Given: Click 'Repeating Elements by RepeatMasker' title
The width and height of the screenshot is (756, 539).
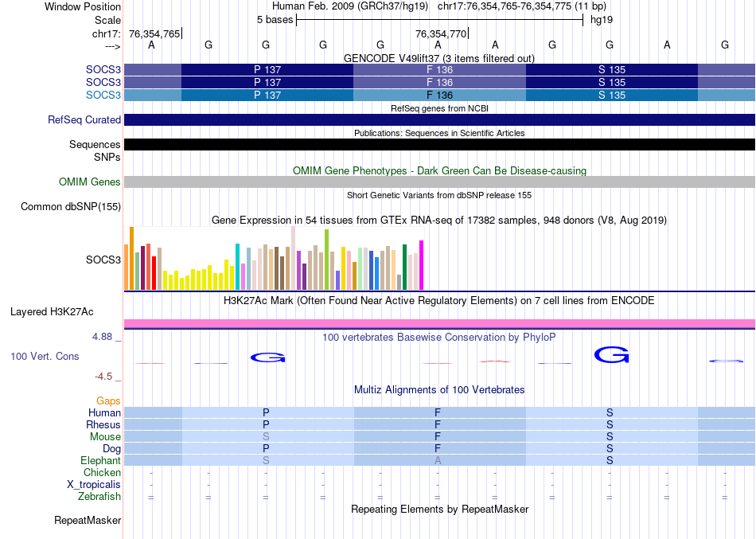Looking at the screenshot, I should pos(439,510).
